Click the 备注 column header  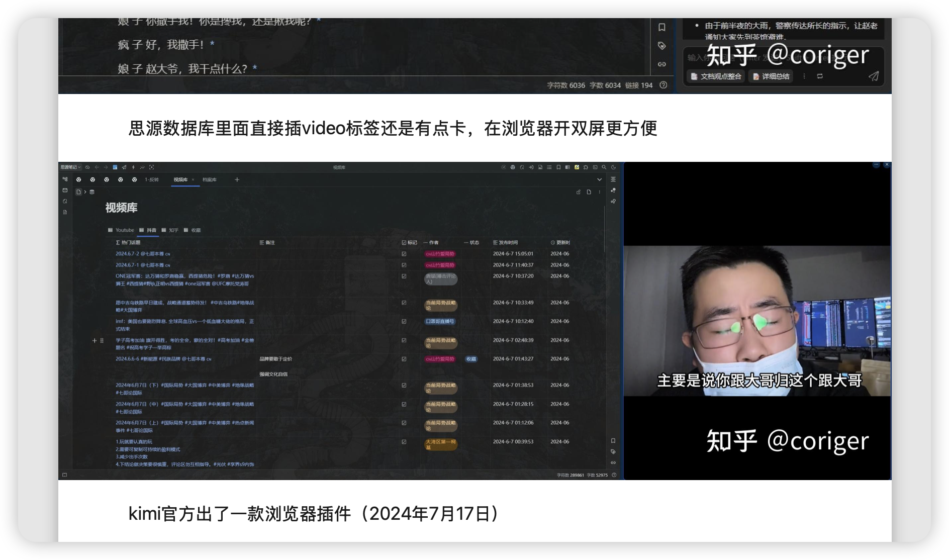267,242
